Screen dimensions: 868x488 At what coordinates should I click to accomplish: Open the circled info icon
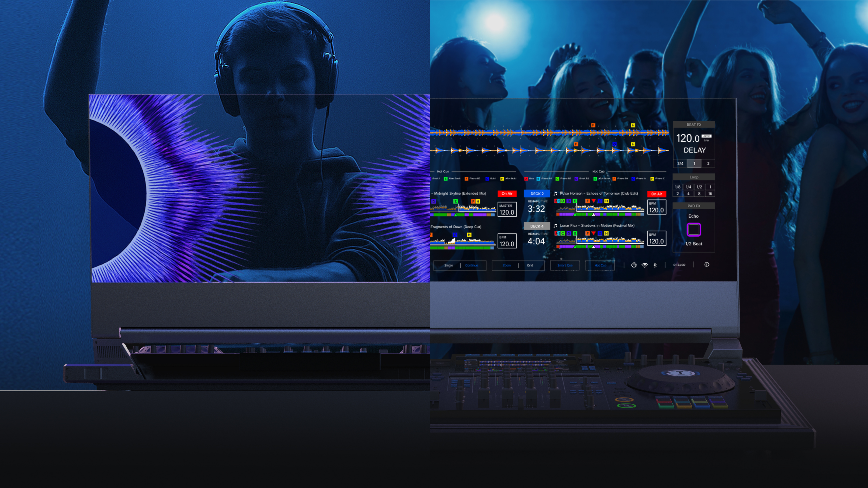tap(707, 265)
